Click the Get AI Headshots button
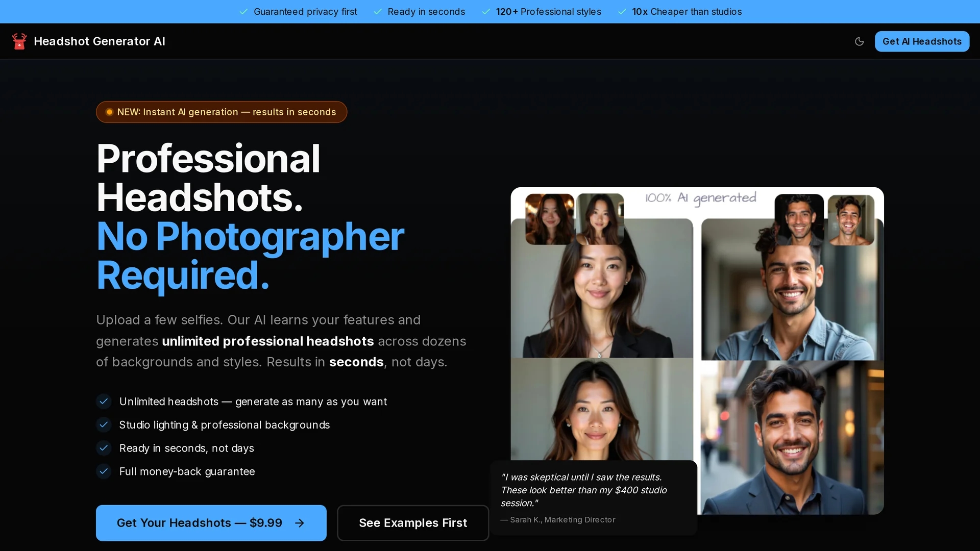Viewport: 980px width, 551px height. click(922, 41)
